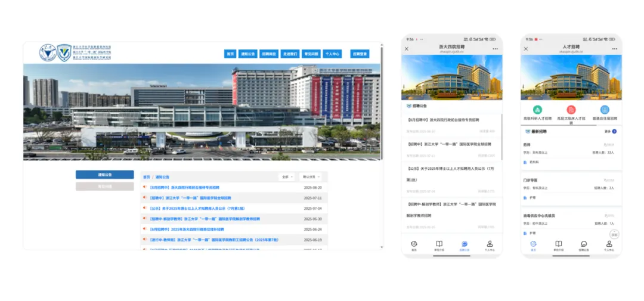Tap the 高级科研人才招聘 green icon
The height and width of the screenshot is (301, 644).
point(537,110)
